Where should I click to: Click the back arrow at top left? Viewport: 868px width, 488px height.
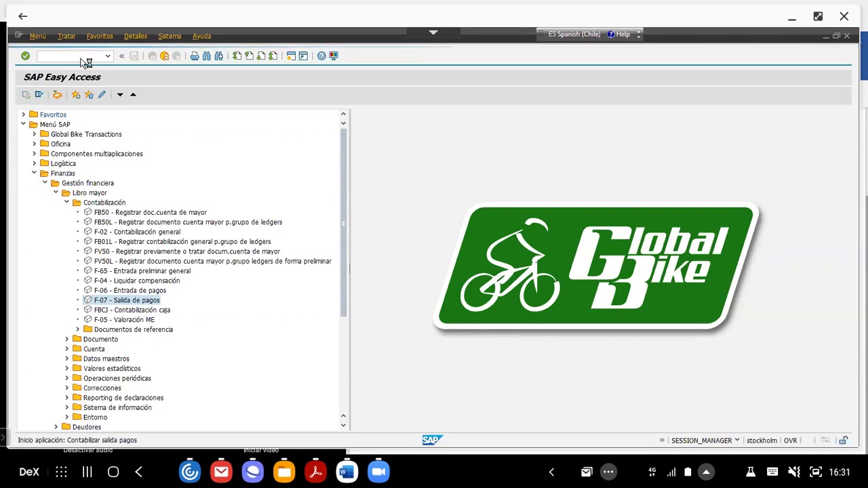[22, 16]
